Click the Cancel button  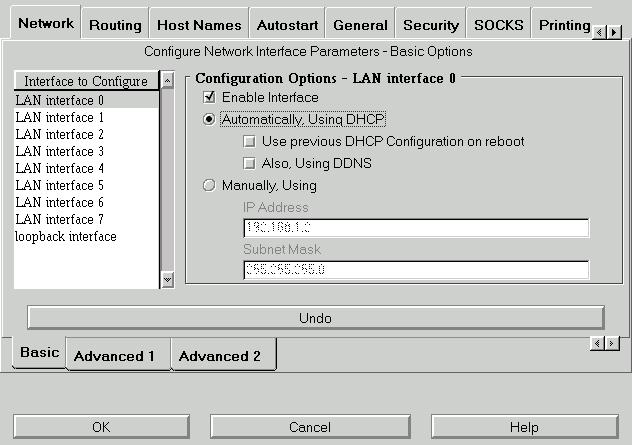pos(310,427)
